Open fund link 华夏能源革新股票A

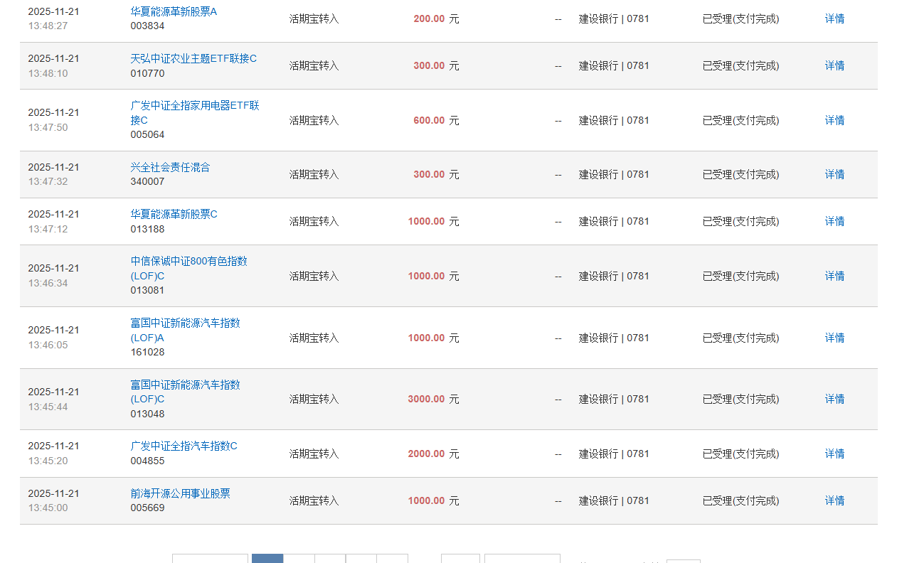(174, 11)
